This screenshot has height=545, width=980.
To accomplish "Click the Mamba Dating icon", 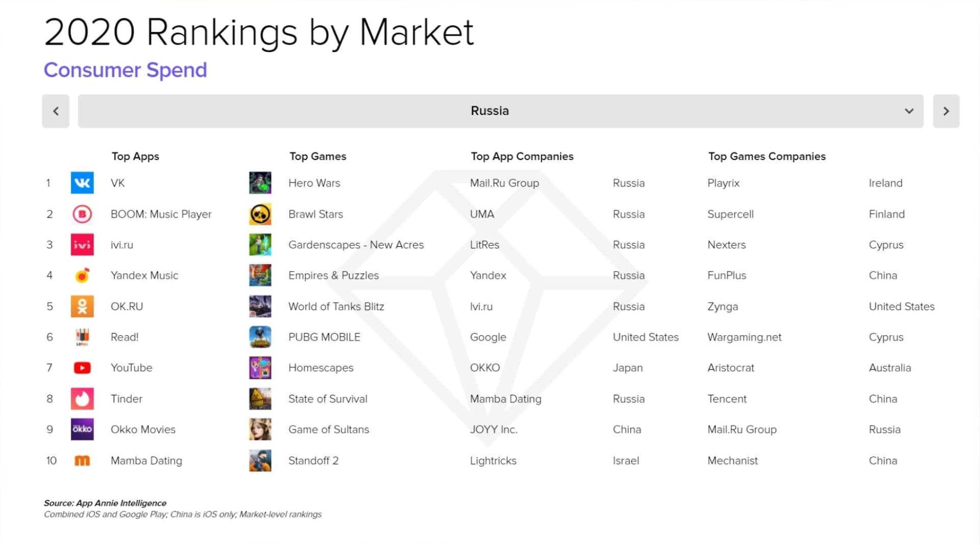I will [x=82, y=461].
